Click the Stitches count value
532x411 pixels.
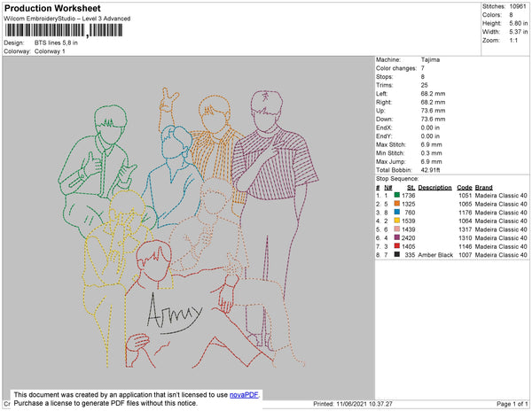[518, 6]
